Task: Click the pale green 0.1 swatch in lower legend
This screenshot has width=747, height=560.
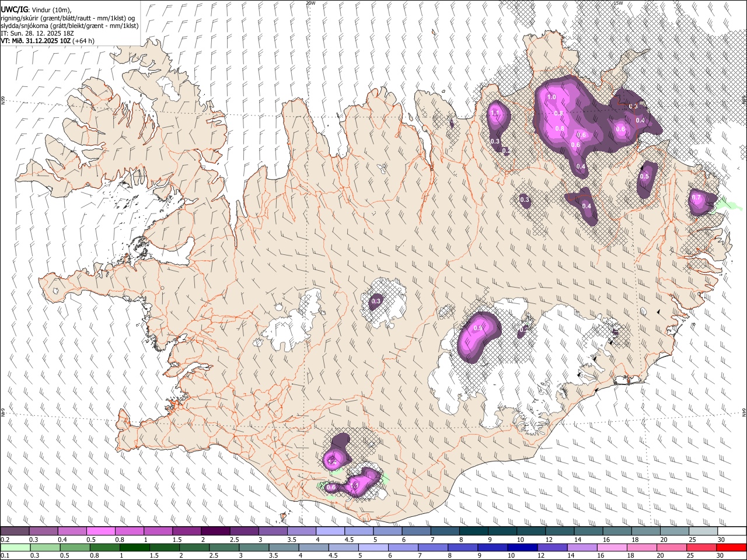Action: [16, 548]
